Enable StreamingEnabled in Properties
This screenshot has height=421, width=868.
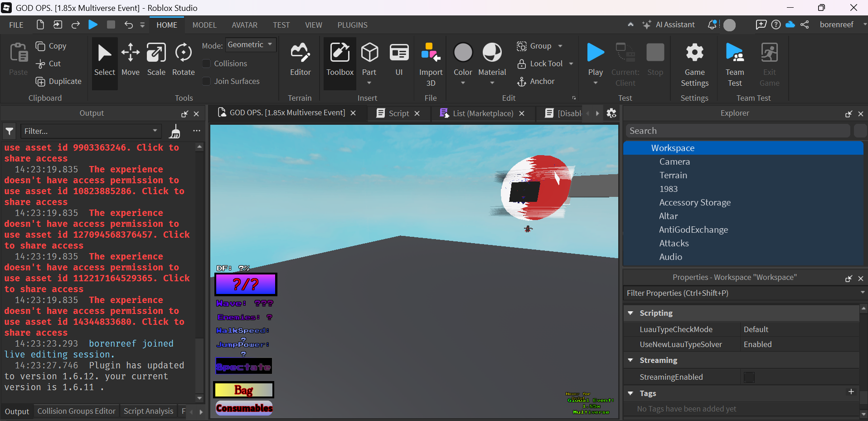(x=749, y=377)
